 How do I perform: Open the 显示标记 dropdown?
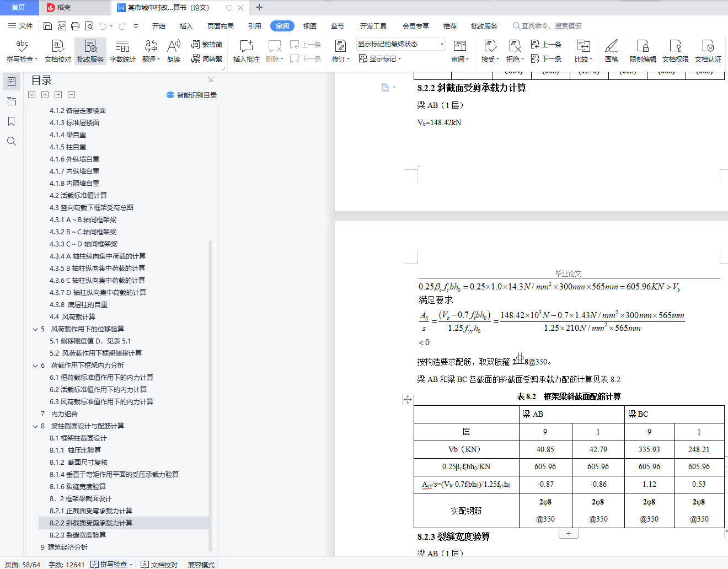click(380, 58)
